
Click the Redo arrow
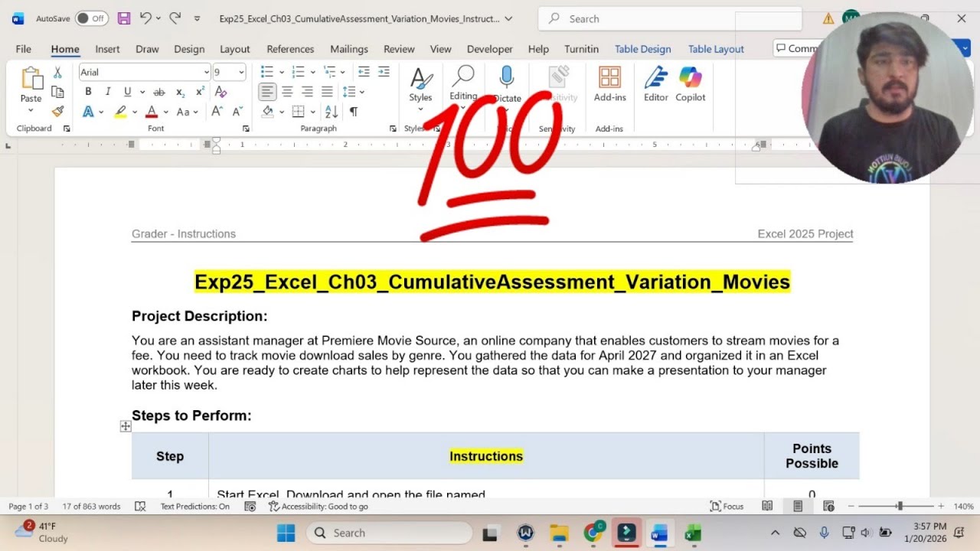point(175,18)
